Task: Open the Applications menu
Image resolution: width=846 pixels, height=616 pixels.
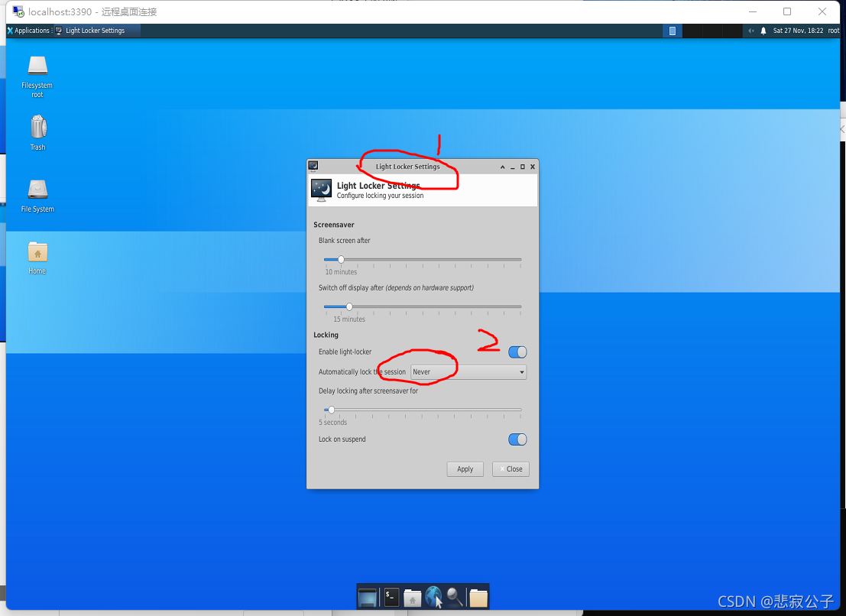Action: 28,31
